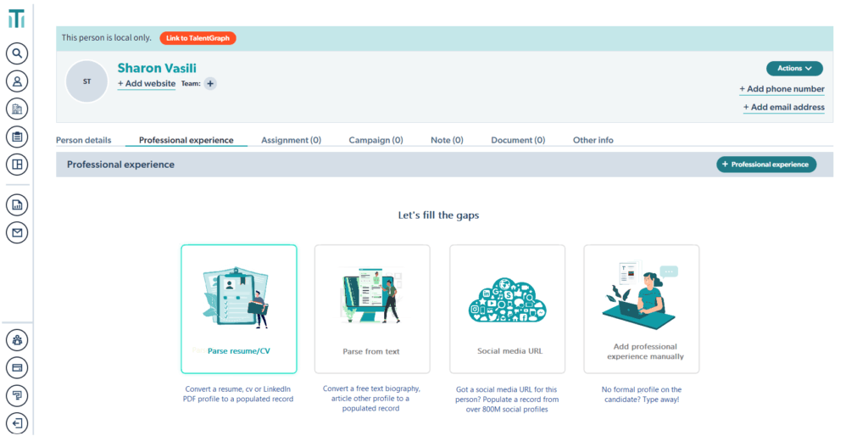868x436 pixels.
Task: Click the ST profile avatar
Action: coord(86,82)
